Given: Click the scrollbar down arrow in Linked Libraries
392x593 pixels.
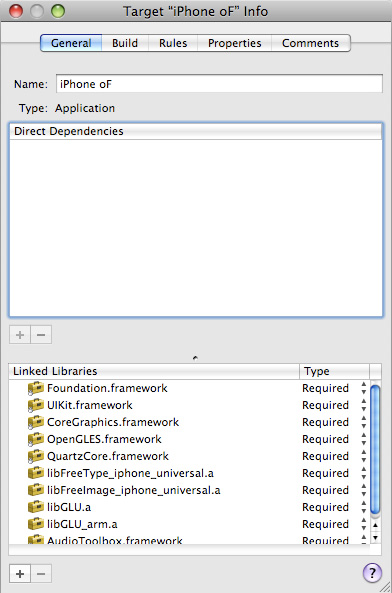Looking at the screenshot, I should (375, 537).
